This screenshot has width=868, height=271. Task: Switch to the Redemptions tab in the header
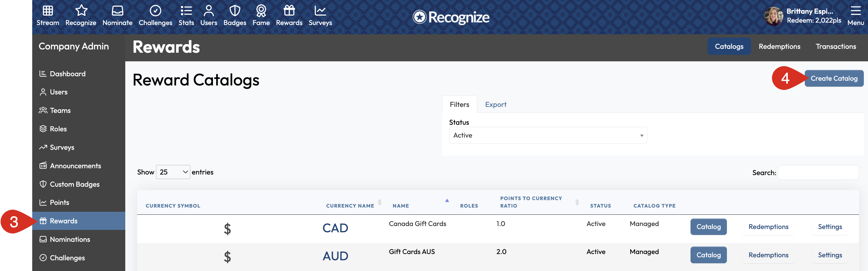tap(779, 46)
